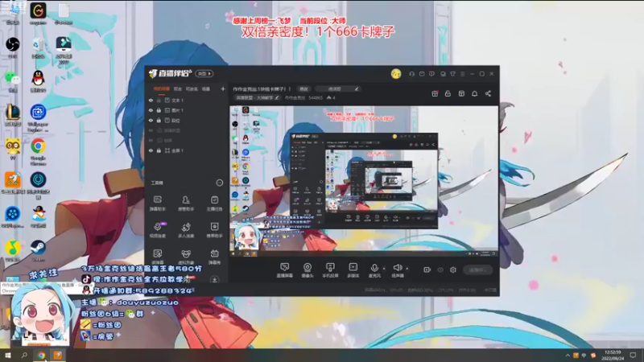Unlock the 全屏 1 layer
The width and height of the screenshot is (644, 362).
[x=159, y=150]
